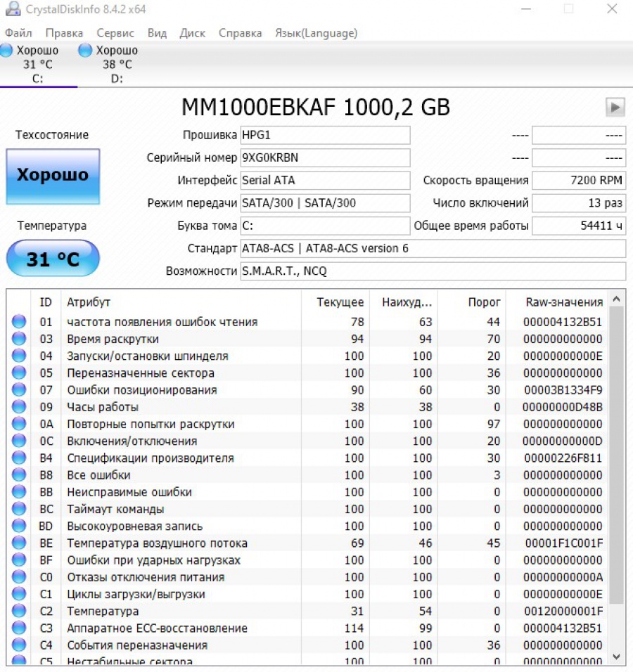Image resolution: width=633 pixels, height=672 pixels.
Task: Open the Вид menu
Action: click(x=156, y=33)
